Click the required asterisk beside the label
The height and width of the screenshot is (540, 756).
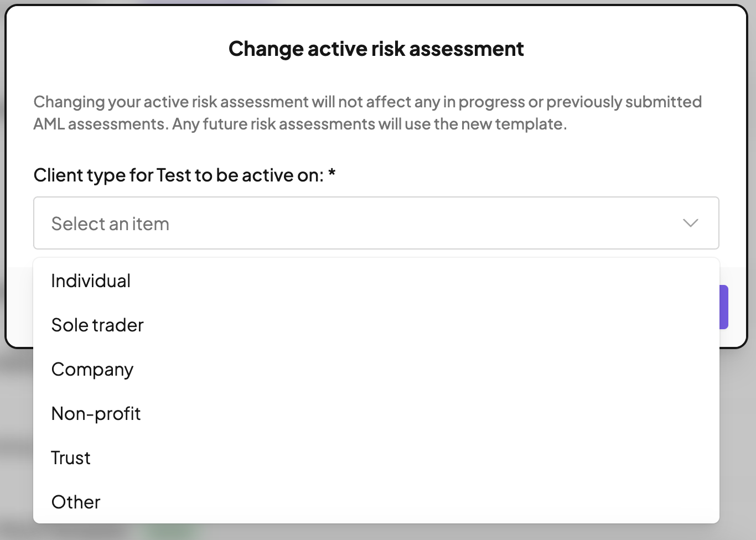(332, 174)
